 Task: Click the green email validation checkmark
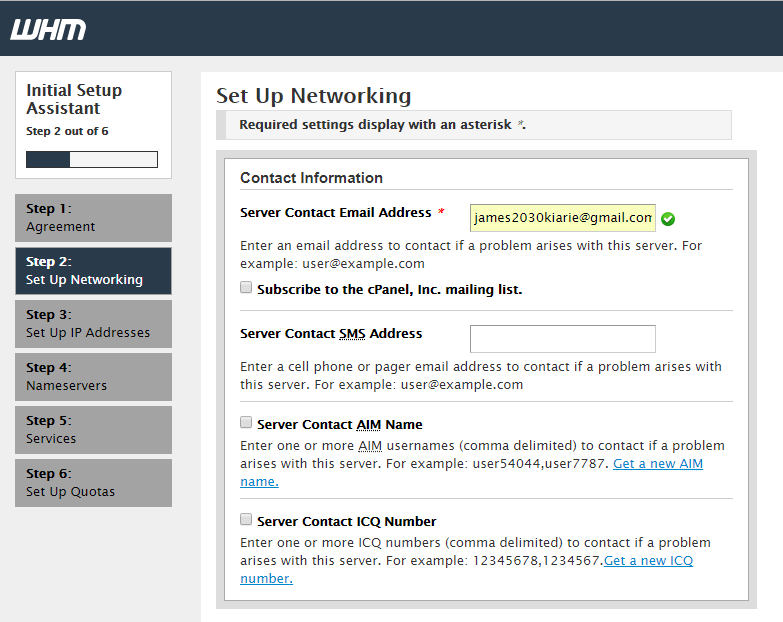coord(668,219)
